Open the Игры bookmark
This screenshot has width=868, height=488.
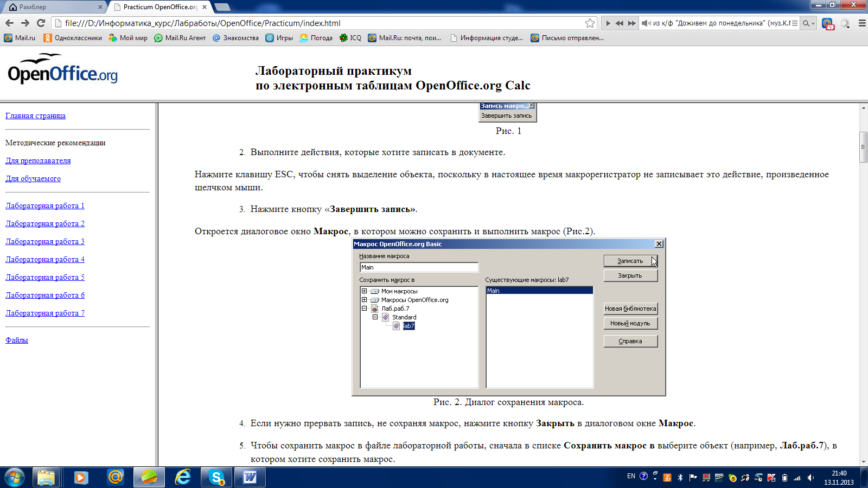(279, 38)
